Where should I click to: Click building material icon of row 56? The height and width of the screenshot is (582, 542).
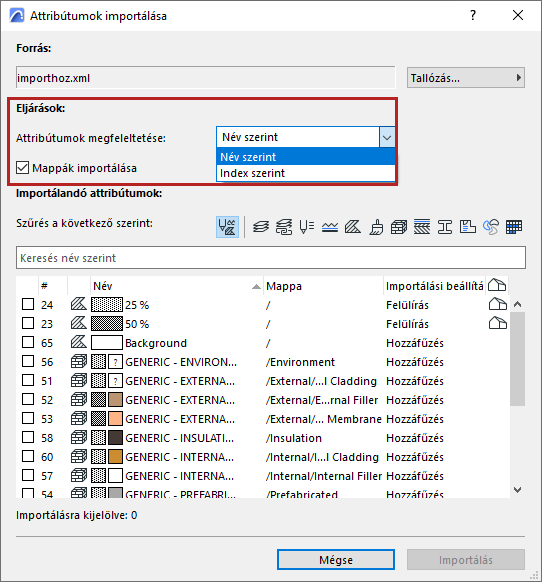79,361
